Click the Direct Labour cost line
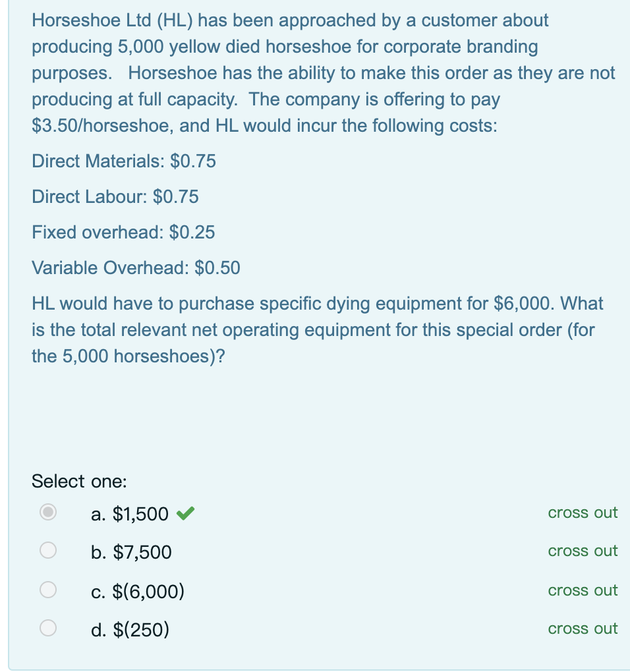630x672 pixels. click(115, 197)
